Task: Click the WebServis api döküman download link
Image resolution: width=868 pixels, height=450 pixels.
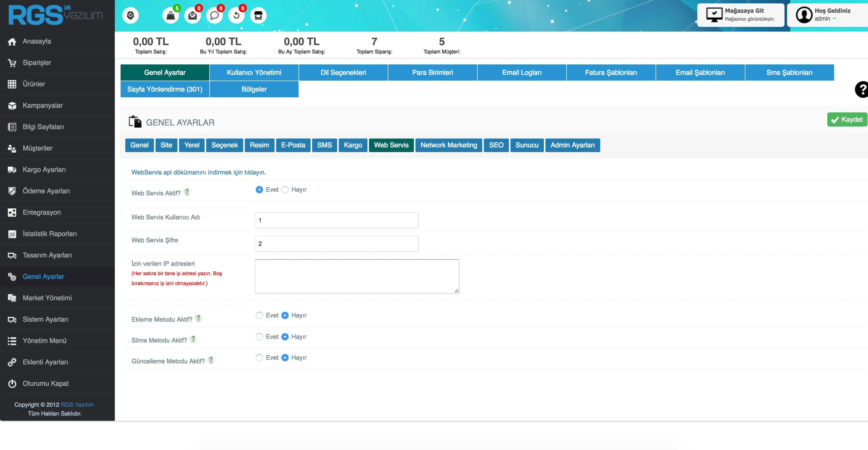Action: click(x=198, y=172)
